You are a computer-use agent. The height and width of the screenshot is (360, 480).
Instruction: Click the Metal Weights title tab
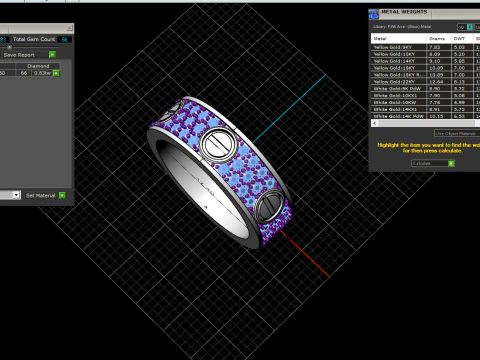(404, 12)
